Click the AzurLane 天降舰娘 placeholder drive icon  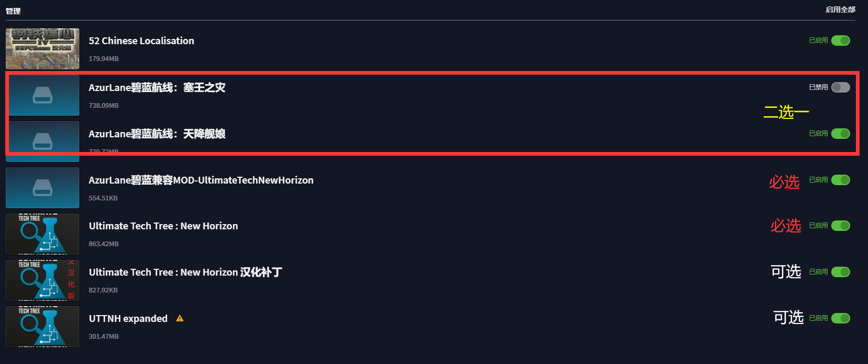tap(43, 141)
